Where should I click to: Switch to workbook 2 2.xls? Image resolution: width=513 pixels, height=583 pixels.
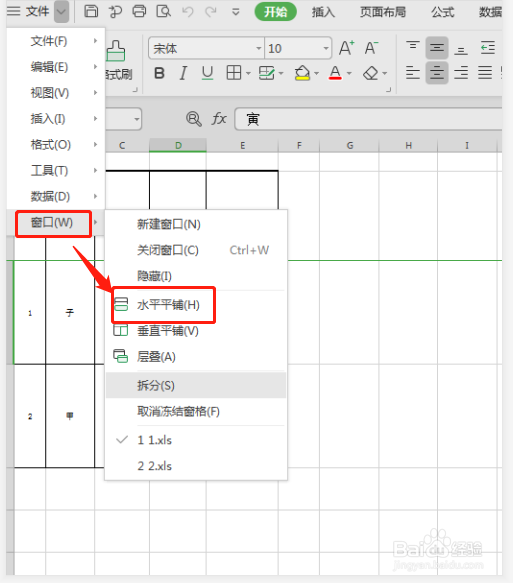(196, 466)
